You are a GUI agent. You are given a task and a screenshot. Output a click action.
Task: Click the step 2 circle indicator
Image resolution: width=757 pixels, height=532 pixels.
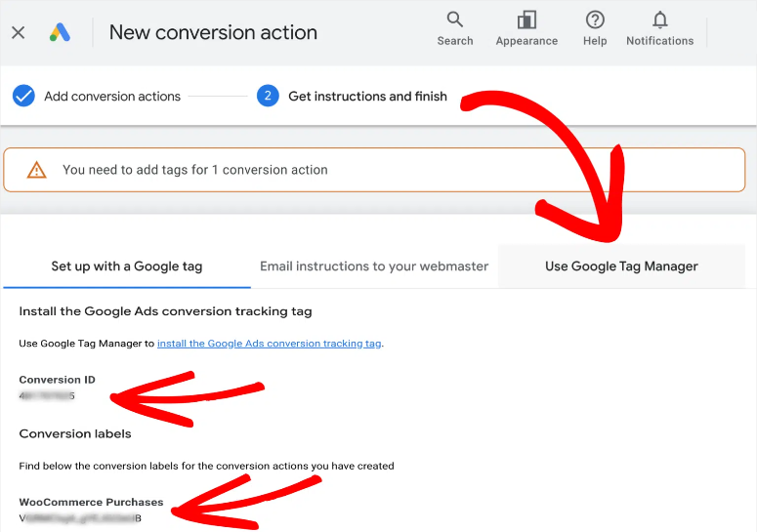[268, 96]
